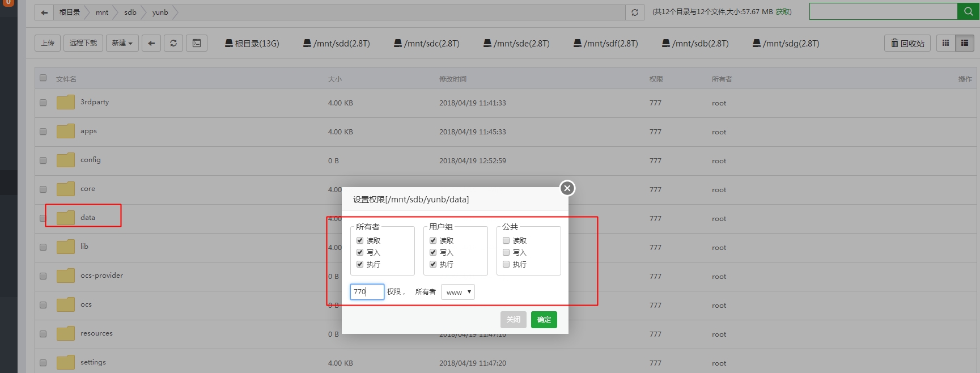Open the ocs folder icon
This screenshot has height=373, width=980.
[x=66, y=305]
